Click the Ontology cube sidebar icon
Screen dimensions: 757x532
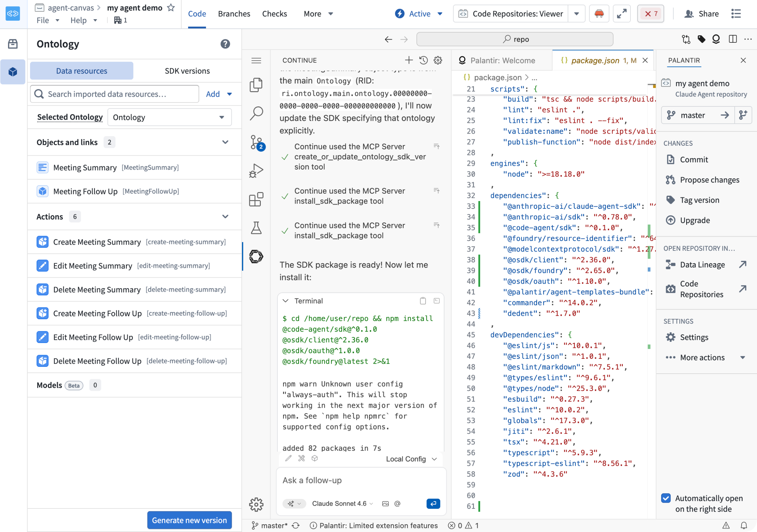pos(13,71)
